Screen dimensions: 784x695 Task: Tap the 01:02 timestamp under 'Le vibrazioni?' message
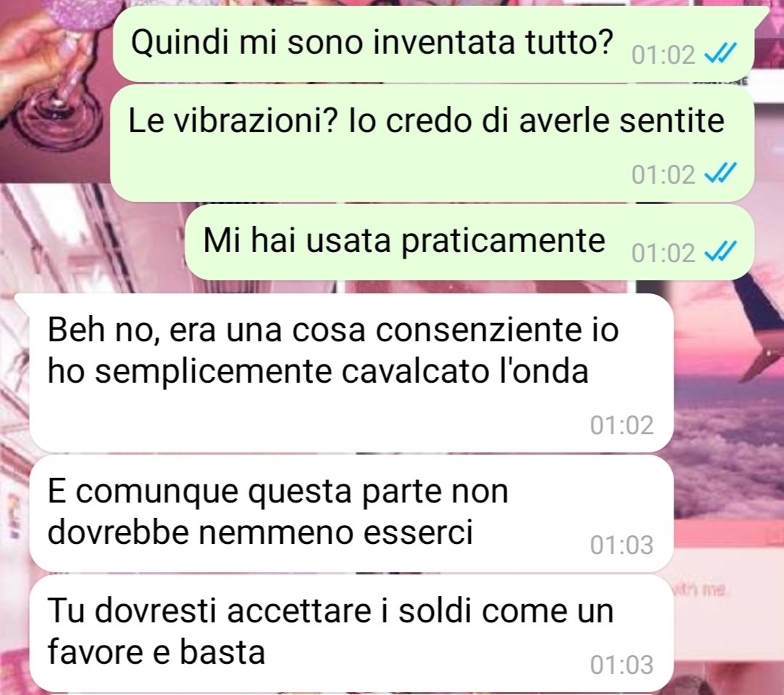pos(663,174)
